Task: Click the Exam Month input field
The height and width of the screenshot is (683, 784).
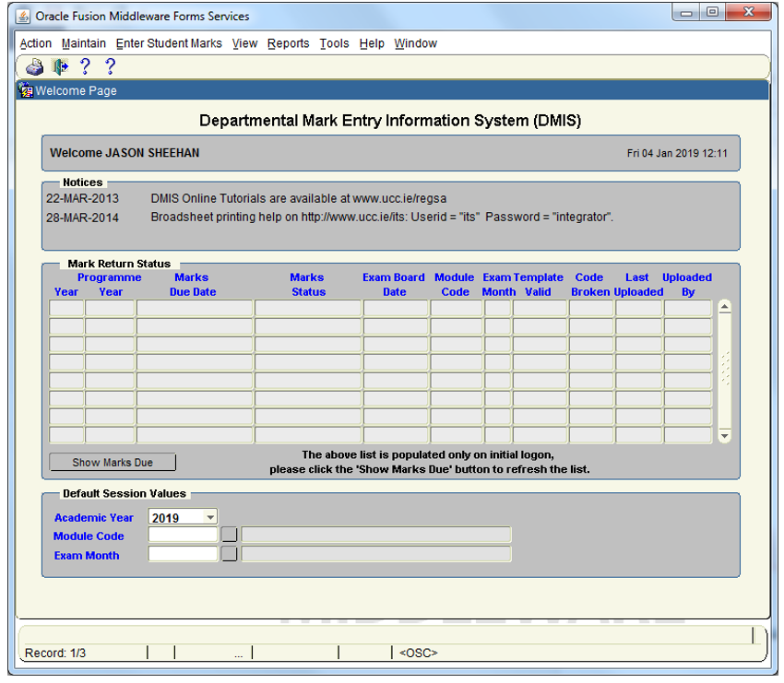Action: tap(183, 554)
